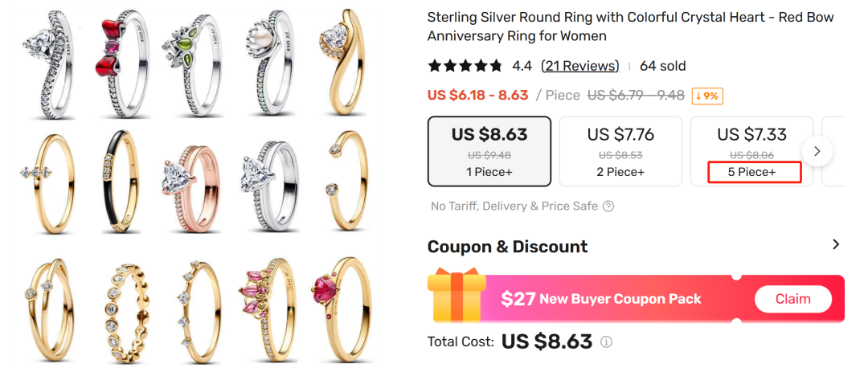The width and height of the screenshot is (868, 368).
Task: Click the five-star rating icons
Action: [x=465, y=66]
